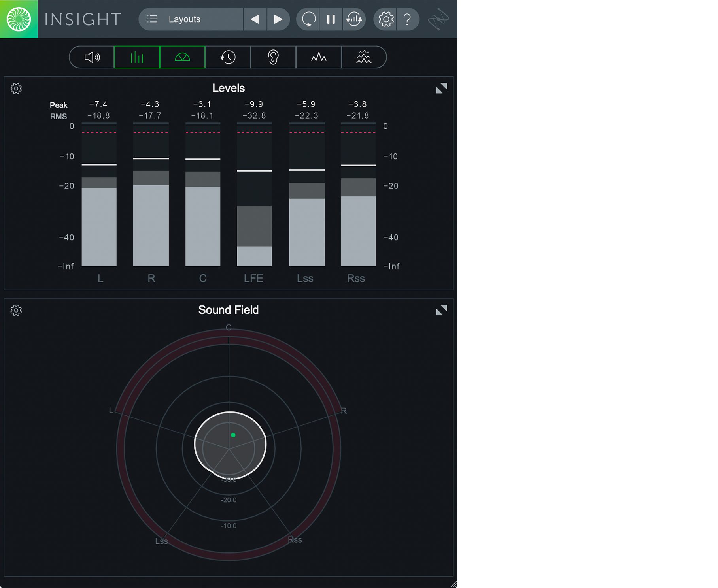Click the LFE RMS value -32.8
This screenshot has height=588, width=718.
(x=254, y=115)
